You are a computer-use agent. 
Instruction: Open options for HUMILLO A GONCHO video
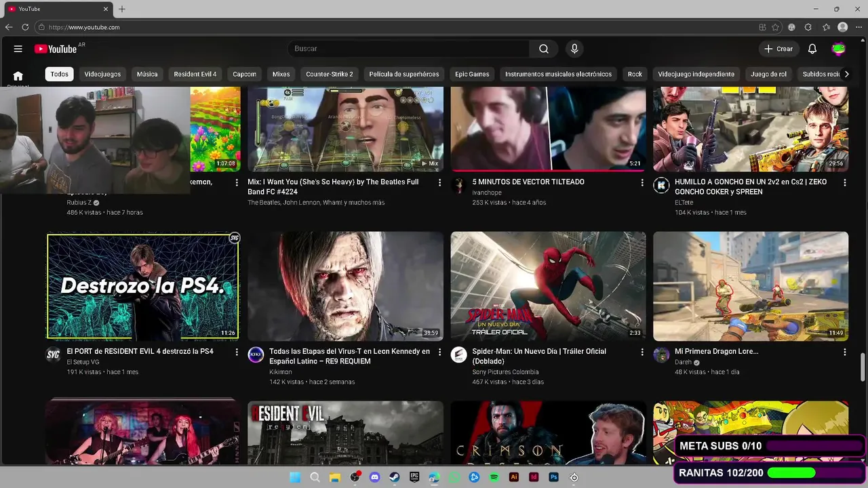tap(845, 182)
